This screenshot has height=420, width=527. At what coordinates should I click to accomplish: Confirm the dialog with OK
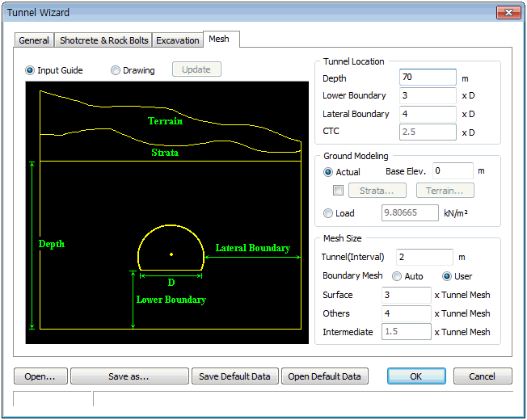pos(415,376)
